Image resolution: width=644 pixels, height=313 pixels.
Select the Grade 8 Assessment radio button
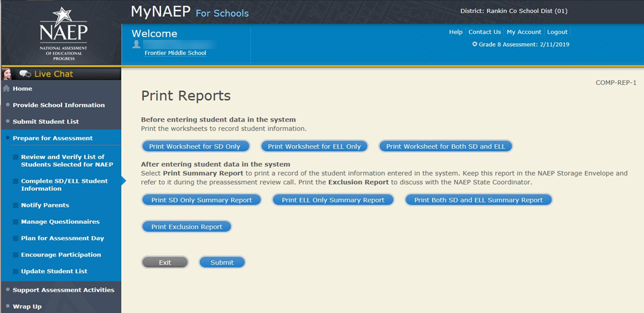pyautogui.click(x=475, y=44)
